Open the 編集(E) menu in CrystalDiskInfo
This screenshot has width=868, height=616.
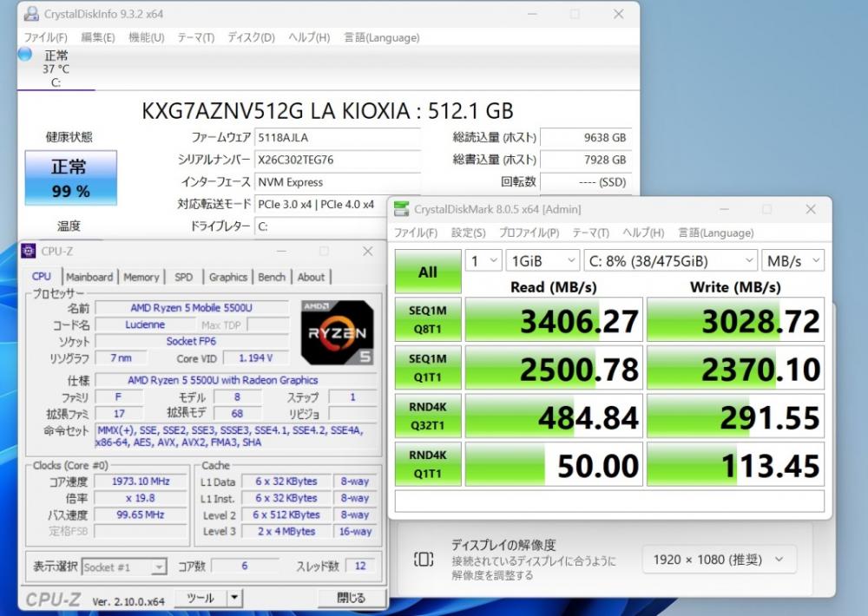[x=98, y=37]
